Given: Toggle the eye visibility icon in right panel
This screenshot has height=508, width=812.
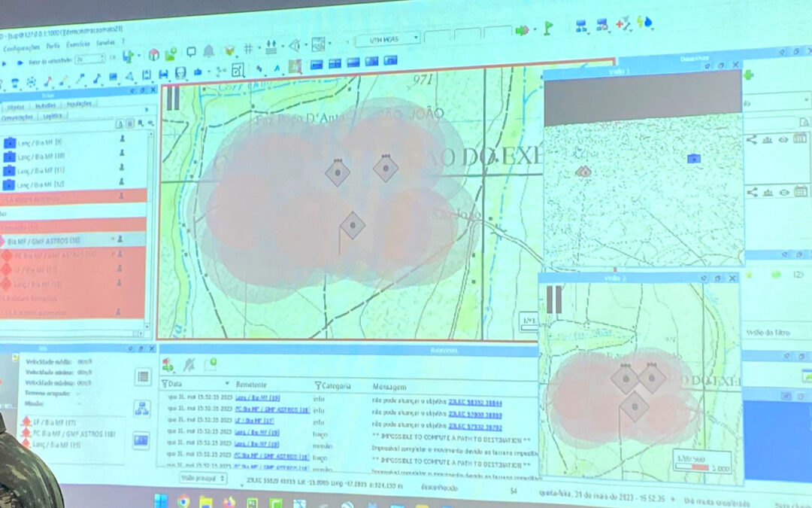Looking at the screenshot, I should [783, 138].
